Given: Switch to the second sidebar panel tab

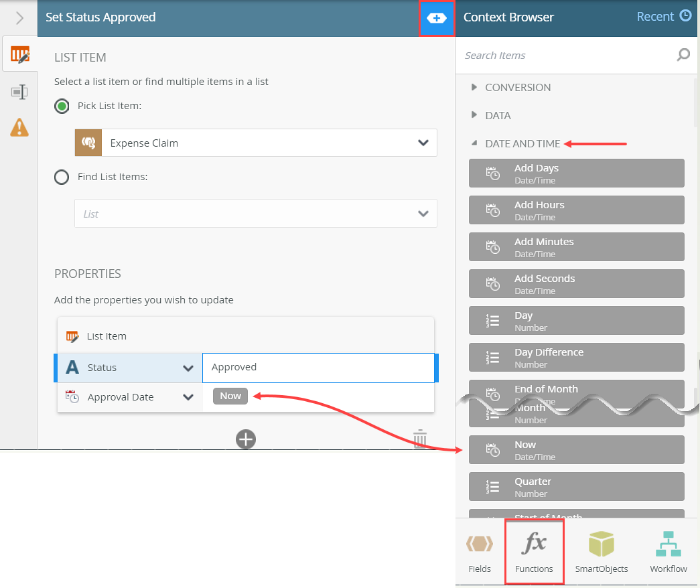Looking at the screenshot, I should 19,90.
